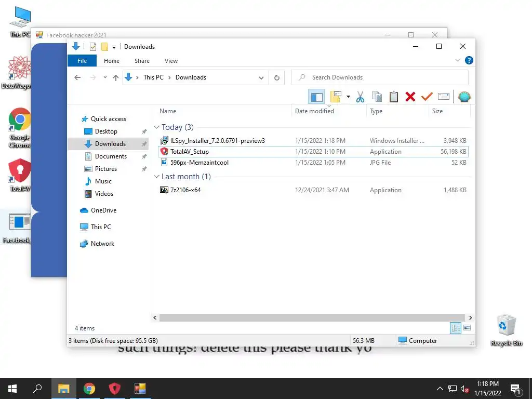Open the Windows Start menu
This screenshot has height=399, width=532.
(x=12, y=389)
